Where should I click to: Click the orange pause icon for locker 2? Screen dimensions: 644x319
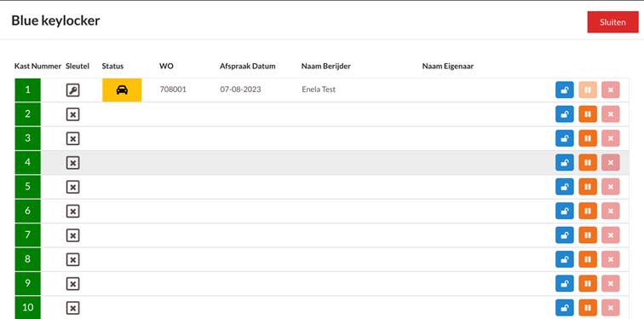click(x=588, y=114)
